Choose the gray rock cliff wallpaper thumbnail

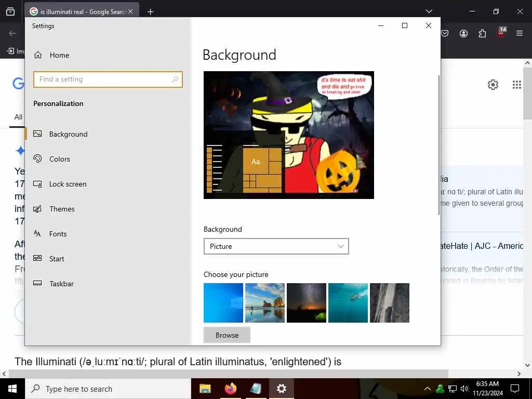point(390,303)
